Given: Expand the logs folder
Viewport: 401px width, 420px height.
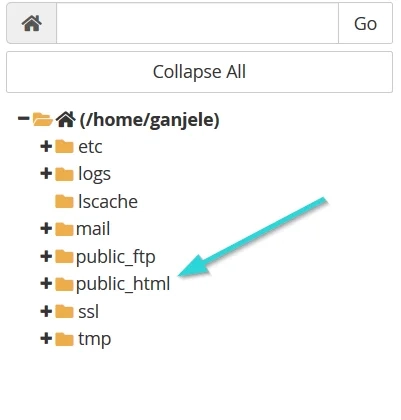Looking at the screenshot, I should point(46,173).
